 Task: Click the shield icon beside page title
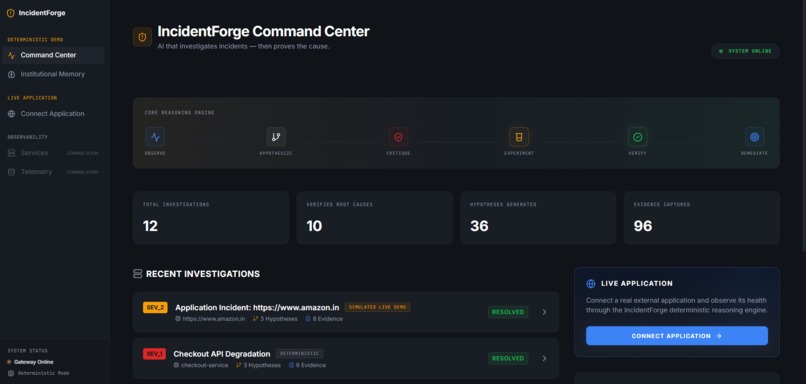tap(142, 37)
